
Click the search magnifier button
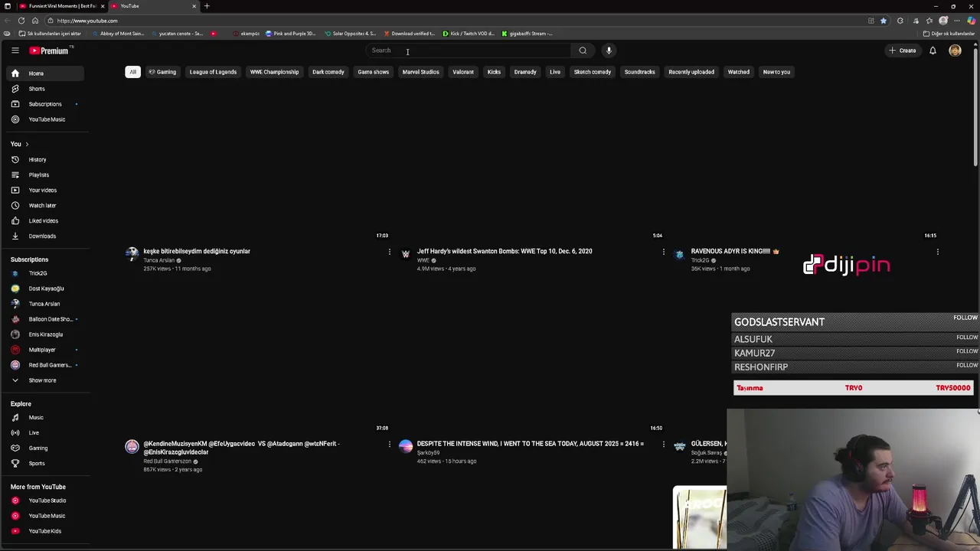(583, 51)
